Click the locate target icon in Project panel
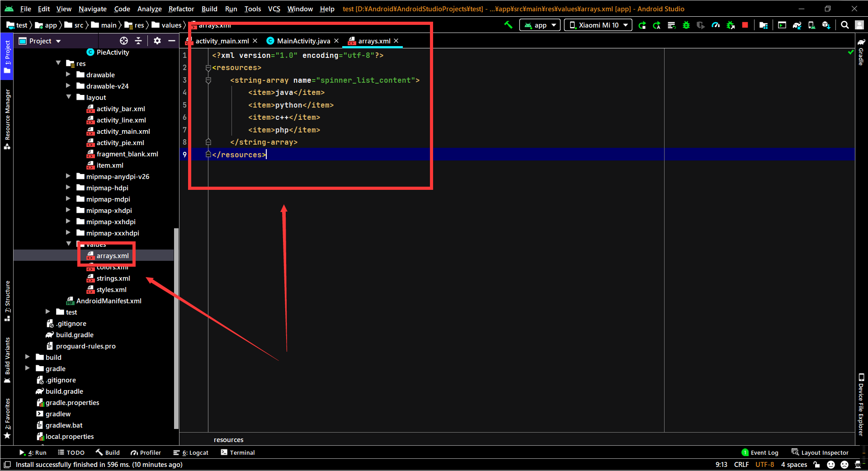This screenshot has height=471, width=868. [x=124, y=41]
